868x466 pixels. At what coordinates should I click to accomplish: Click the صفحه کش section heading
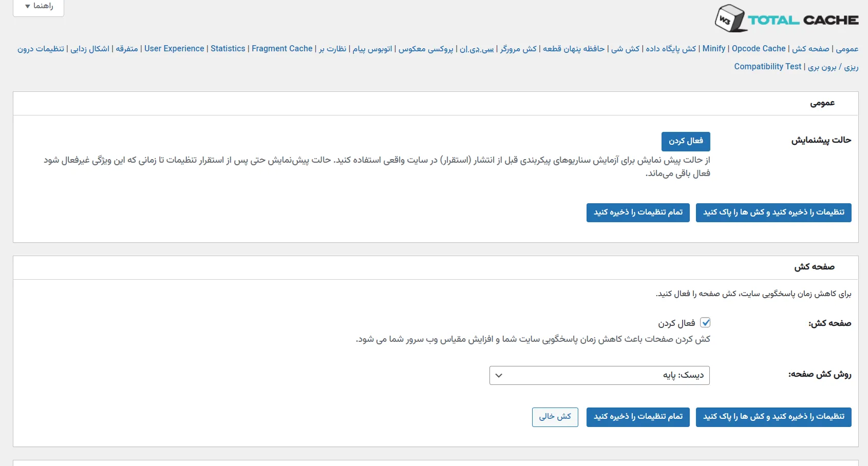pyautogui.click(x=815, y=267)
